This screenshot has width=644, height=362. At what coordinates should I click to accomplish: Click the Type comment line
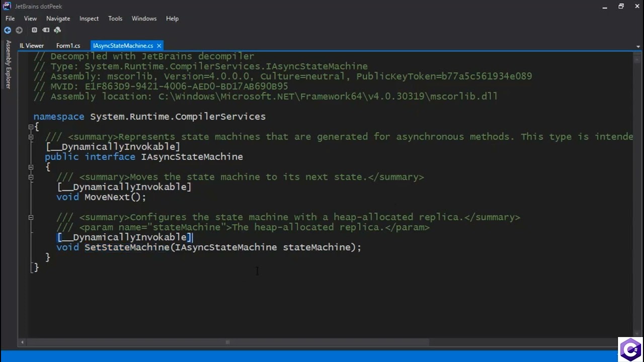coord(201,66)
